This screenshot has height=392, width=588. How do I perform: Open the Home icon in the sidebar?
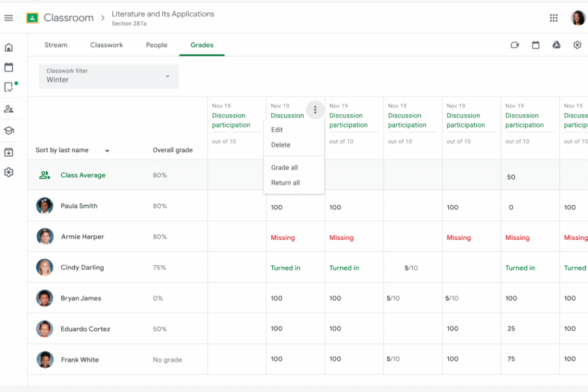8,47
